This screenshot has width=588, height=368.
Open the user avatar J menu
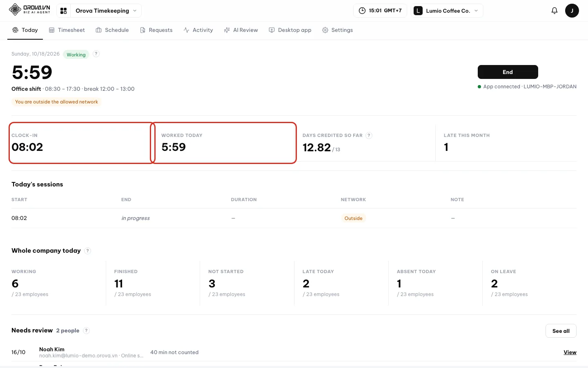coord(572,11)
